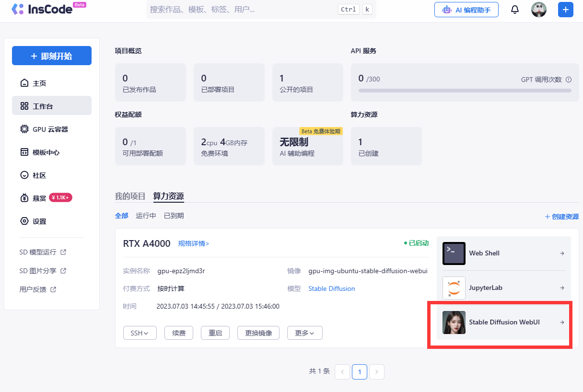Open AI 编程助手 assistant
Viewport: 583px width, 392px height.
[x=466, y=10]
